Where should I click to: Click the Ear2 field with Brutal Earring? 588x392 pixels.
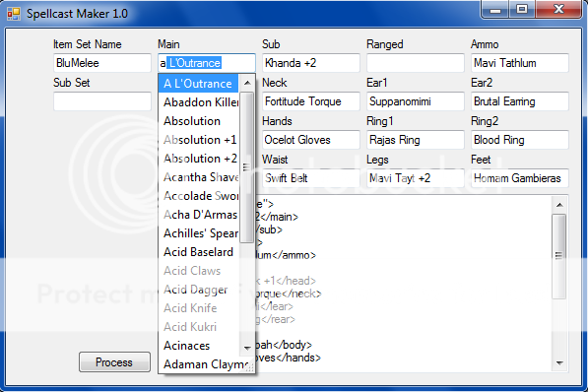click(520, 101)
